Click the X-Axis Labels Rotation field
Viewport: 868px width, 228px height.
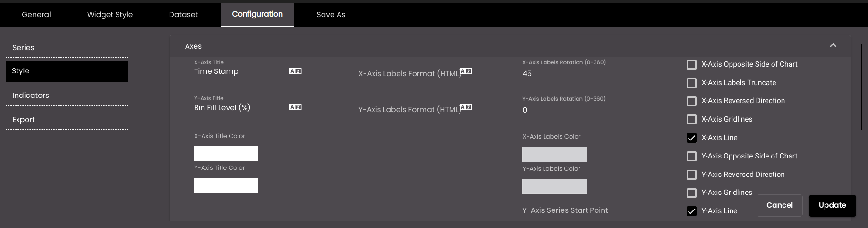click(577, 74)
